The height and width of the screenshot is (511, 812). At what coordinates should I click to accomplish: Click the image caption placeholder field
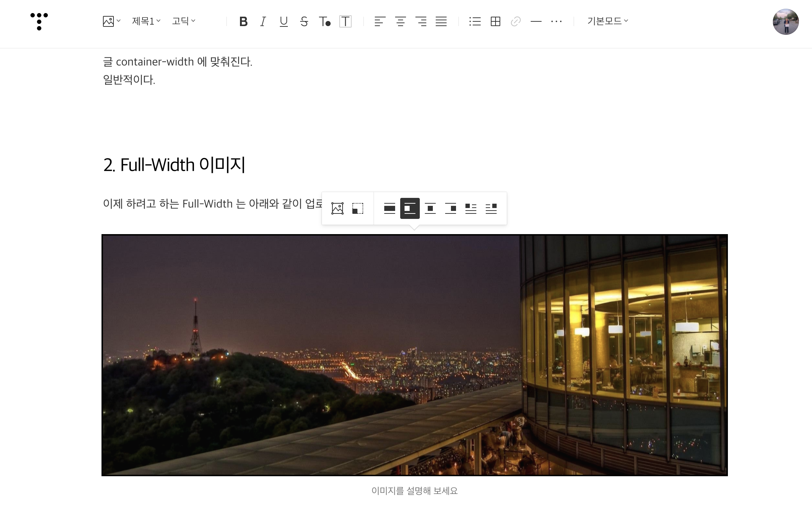(x=414, y=491)
